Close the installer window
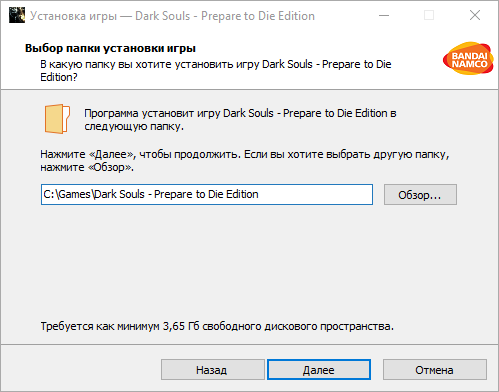The width and height of the screenshot is (499, 392). [475, 15]
